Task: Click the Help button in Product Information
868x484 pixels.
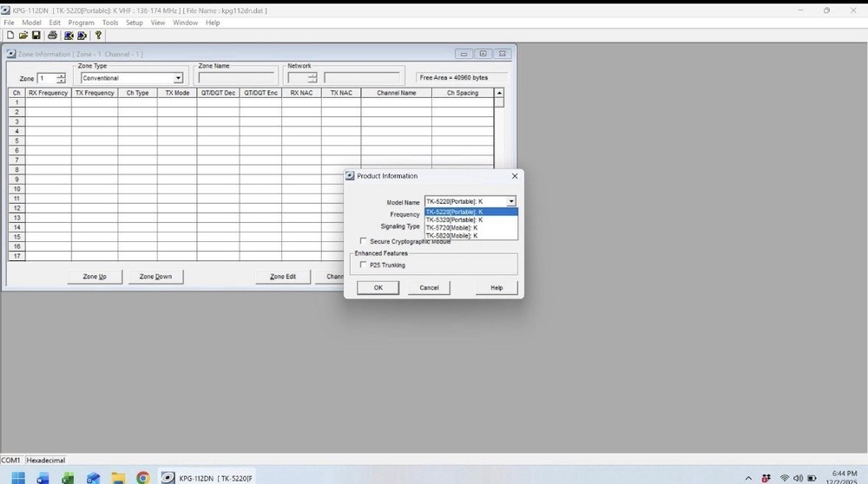Action: 496,288
